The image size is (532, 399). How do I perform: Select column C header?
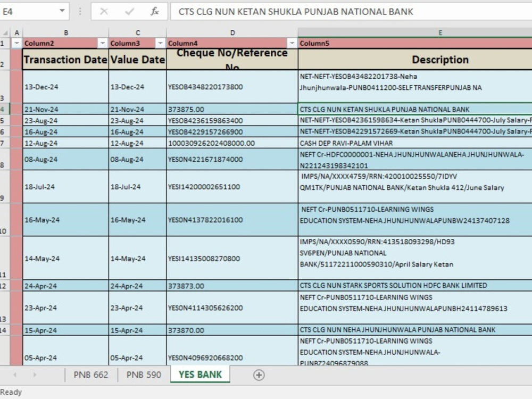pyautogui.click(x=138, y=33)
